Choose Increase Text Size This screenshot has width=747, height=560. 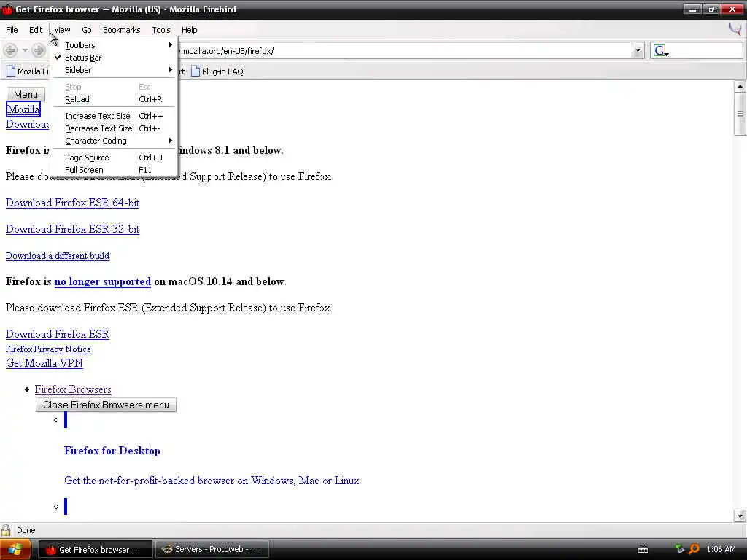(115, 116)
